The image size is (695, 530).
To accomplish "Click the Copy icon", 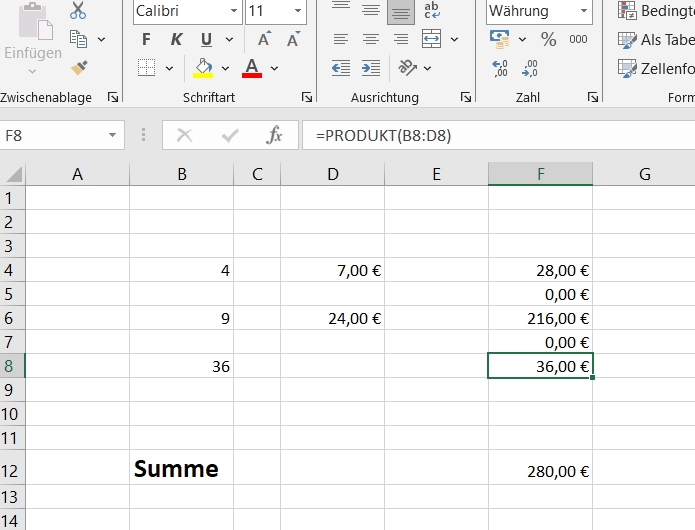I will point(78,39).
